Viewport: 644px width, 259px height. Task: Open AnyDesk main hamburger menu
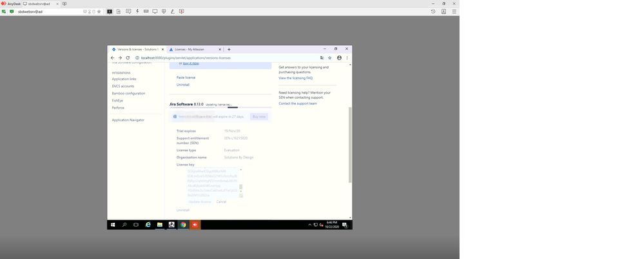454,12
